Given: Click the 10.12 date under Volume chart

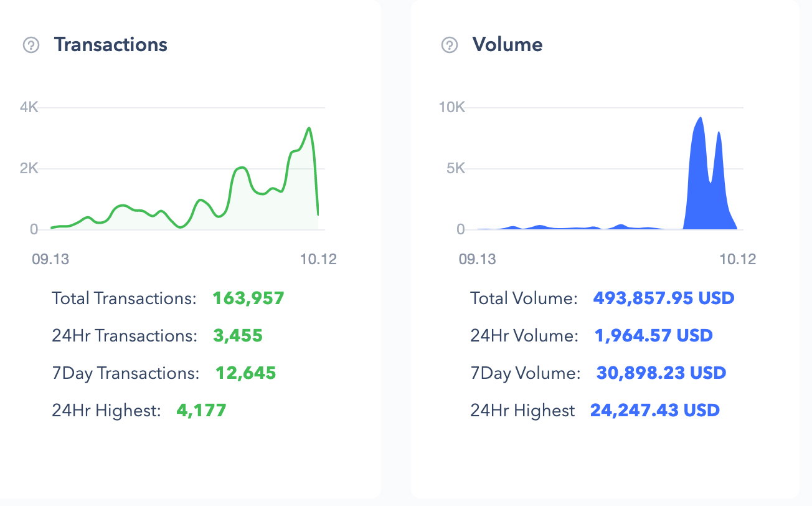Looking at the screenshot, I should pyautogui.click(x=738, y=259).
